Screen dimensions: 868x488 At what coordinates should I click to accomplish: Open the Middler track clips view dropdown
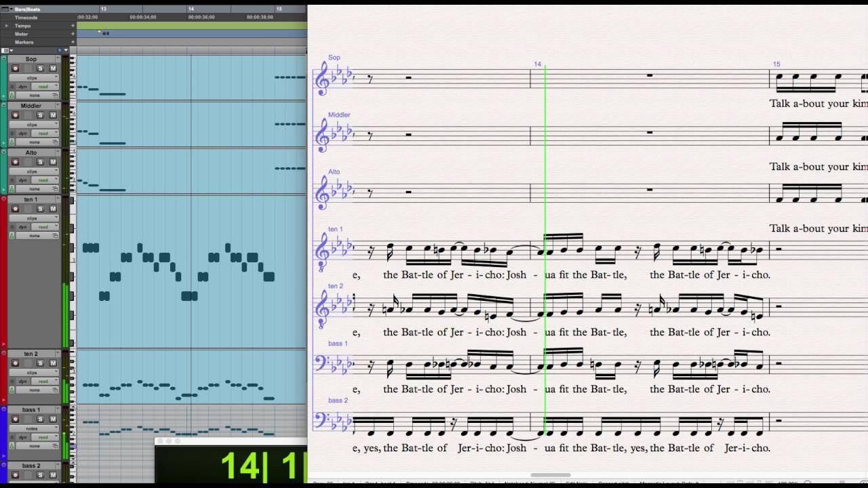pos(34,125)
